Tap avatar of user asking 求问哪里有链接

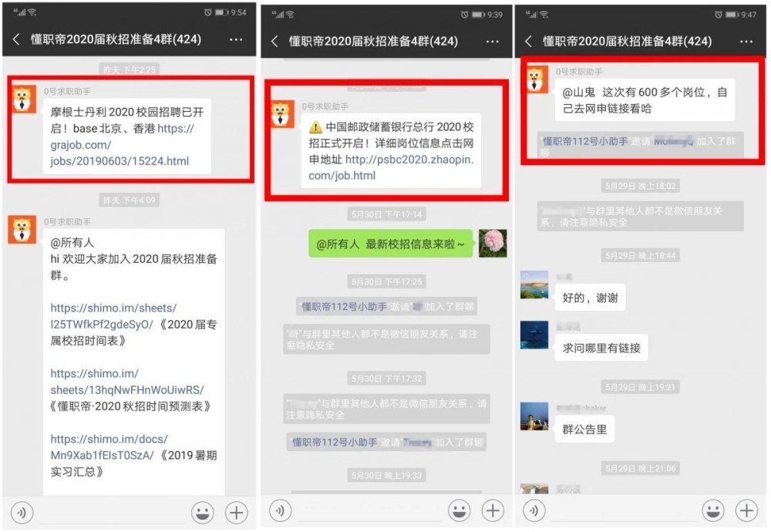point(534,335)
